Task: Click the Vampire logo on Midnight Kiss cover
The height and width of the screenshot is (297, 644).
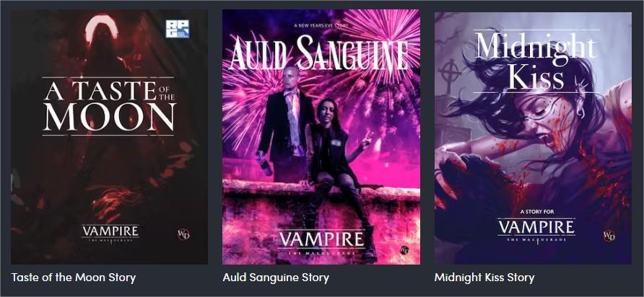Action: pos(536,230)
